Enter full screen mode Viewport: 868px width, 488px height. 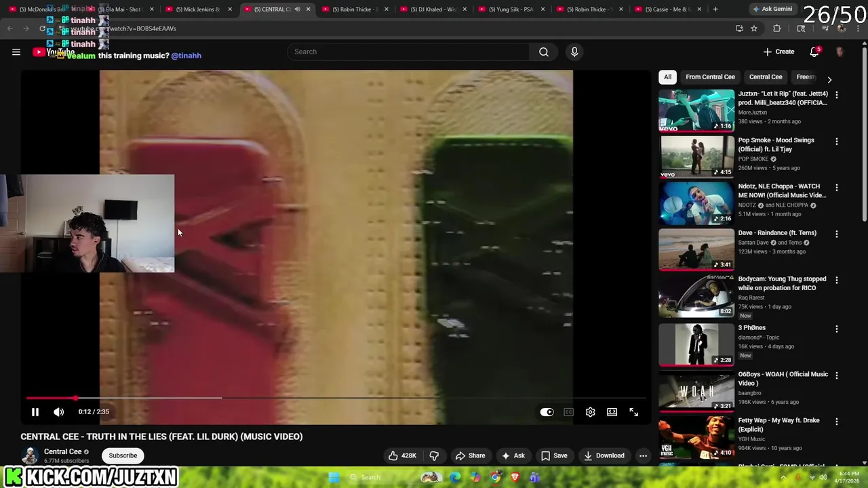634,412
